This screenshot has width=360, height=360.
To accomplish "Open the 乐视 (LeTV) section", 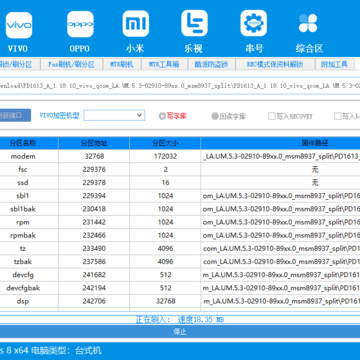I will coord(194,32).
